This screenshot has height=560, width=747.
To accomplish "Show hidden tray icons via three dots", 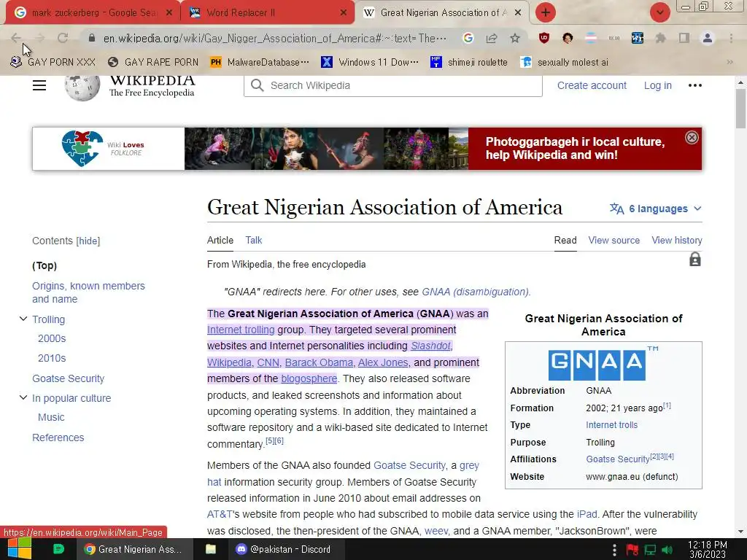I will click(x=614, y=550).
